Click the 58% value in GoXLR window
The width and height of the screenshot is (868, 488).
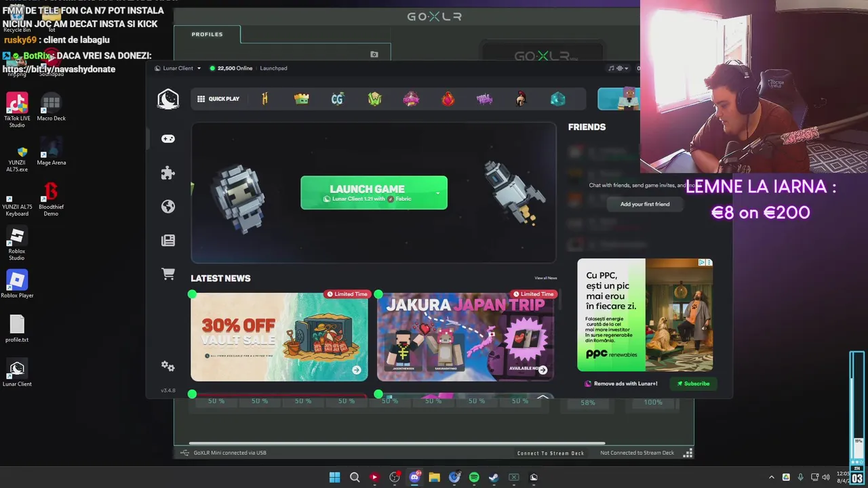(x=588, y=403)
